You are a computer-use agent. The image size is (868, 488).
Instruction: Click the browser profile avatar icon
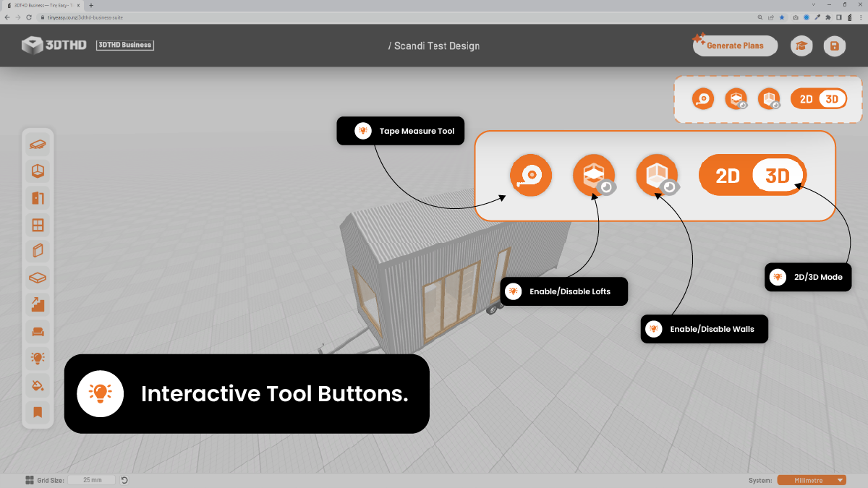(x=850, y=17)
